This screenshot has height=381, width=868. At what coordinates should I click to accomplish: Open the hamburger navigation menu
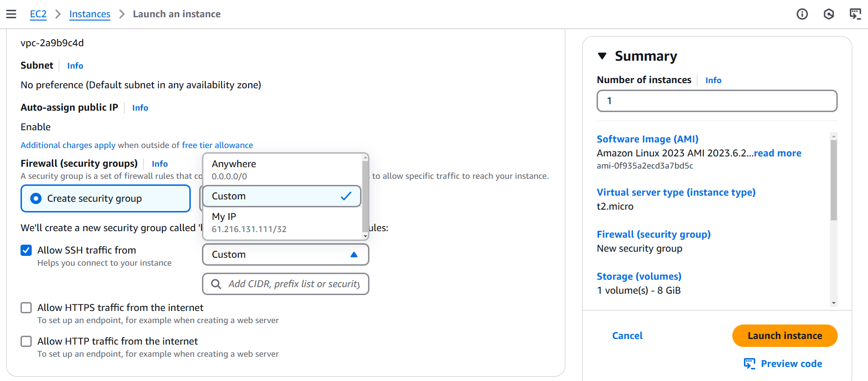click(x=11, y=14)
